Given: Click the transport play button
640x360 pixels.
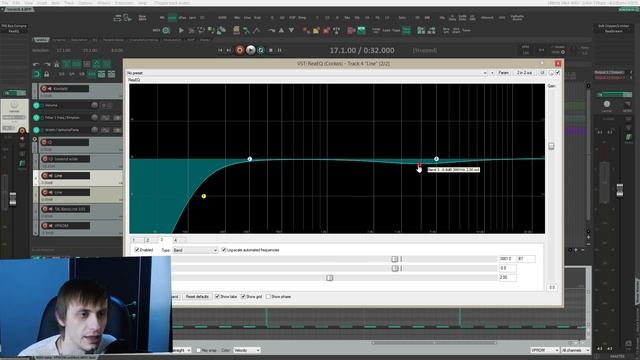Looking at the screenshot, I should tap(251, 50).
